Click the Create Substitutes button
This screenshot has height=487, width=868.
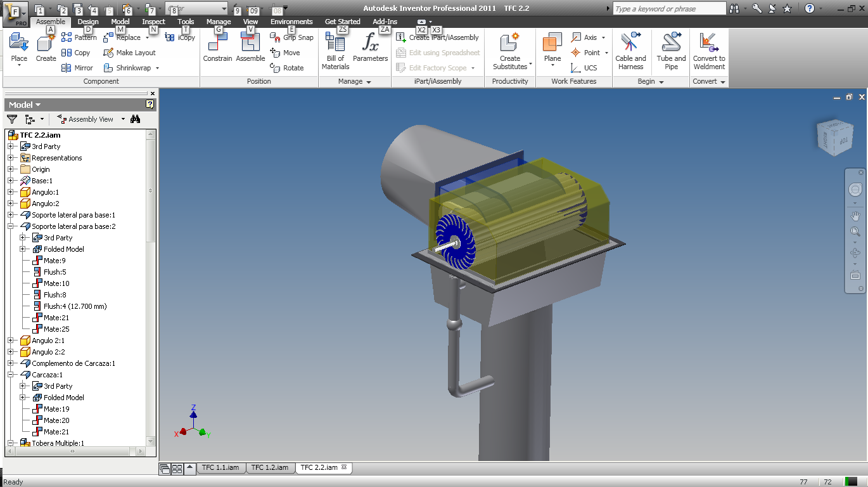pos(510,51)
